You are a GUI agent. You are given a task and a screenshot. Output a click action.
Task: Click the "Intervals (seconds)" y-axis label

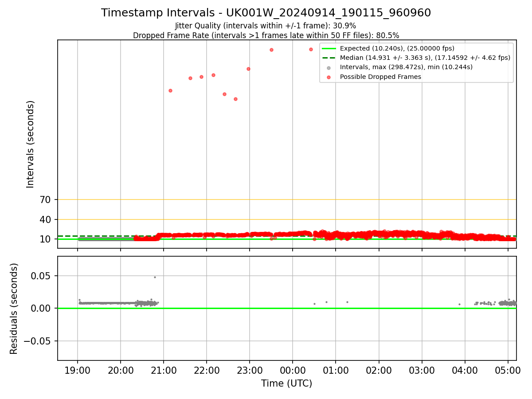30,144
